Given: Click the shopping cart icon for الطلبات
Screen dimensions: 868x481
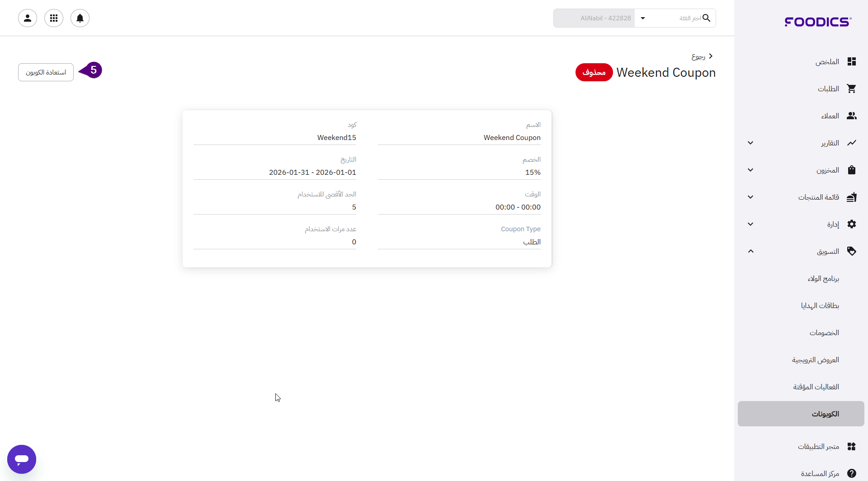Looking at the screenshot, I should coord(852,89).
